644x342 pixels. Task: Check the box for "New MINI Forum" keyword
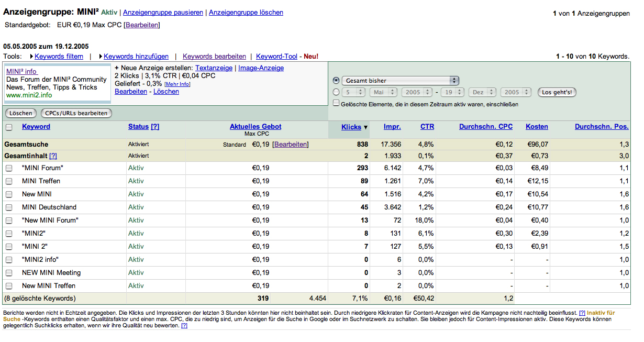click(x=9, y=220)
